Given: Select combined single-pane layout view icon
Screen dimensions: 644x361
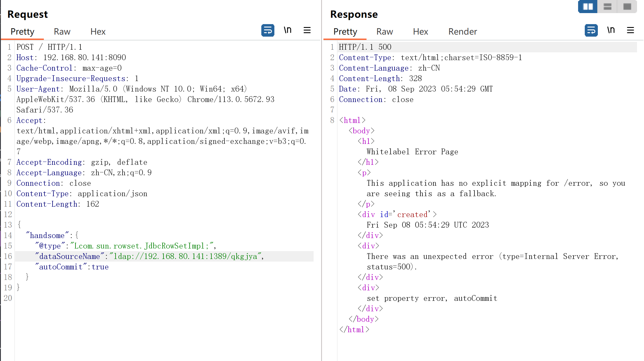Looking at the screenshot, I should pos(627,7).
